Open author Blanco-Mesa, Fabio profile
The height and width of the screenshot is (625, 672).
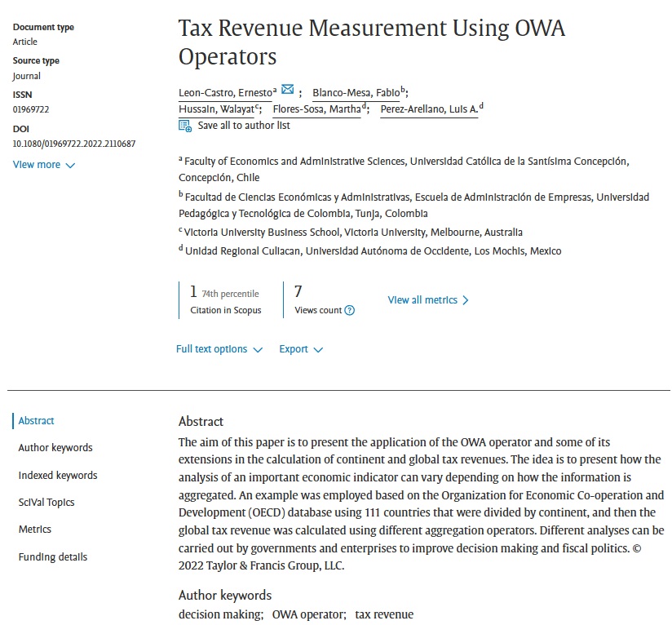356,93
